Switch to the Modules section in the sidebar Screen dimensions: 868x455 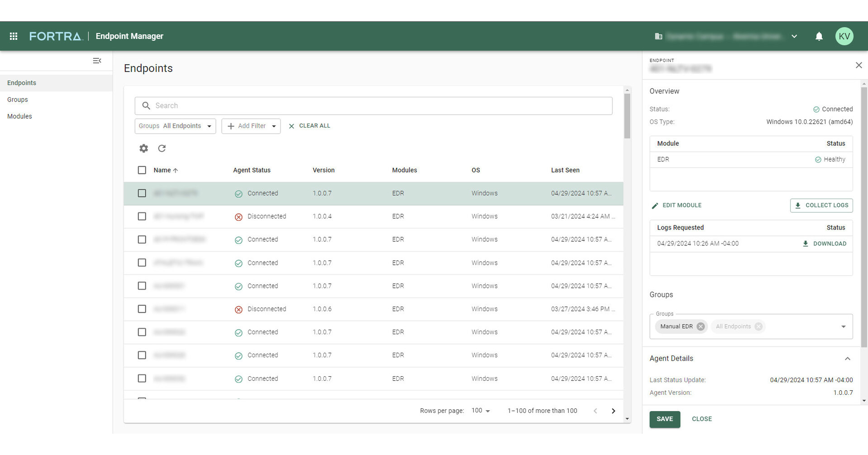click(x=19, y=116)
